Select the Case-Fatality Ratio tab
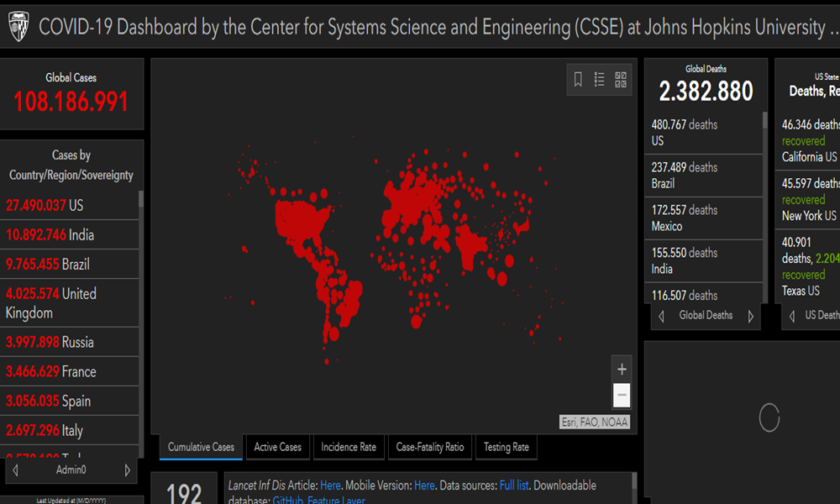 [x=429, y=447]
